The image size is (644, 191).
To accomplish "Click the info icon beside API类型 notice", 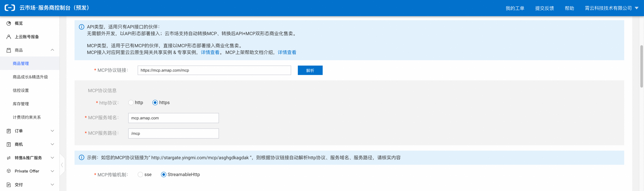I will pos(82,27).
